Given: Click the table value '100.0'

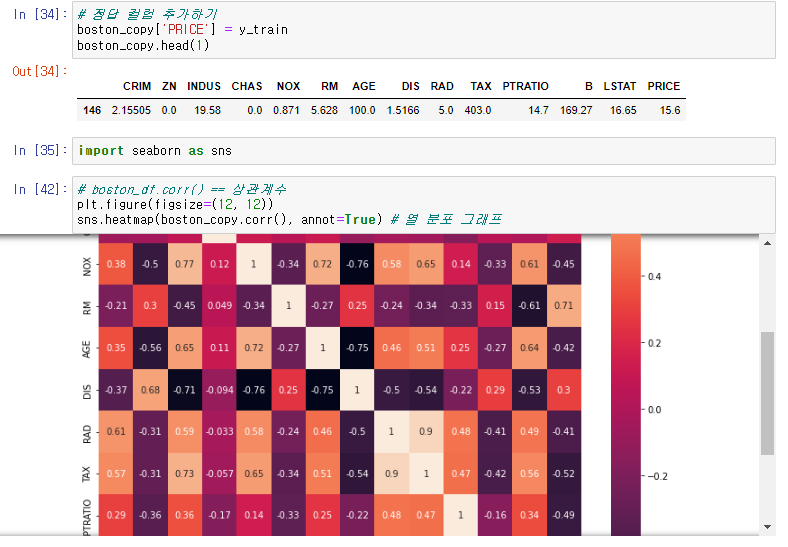Looking at the screenshot, I should point(362,111).
